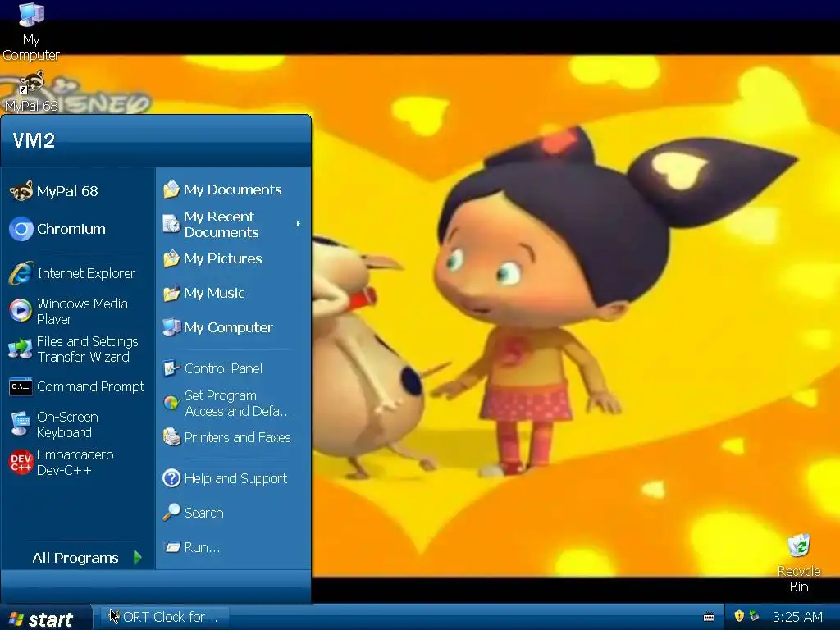Click the Control Panel text label

tap(223, 368)
